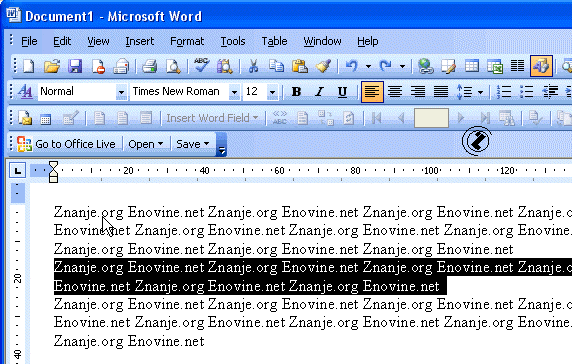The image size is (572, 364).
Task: Insert Excel worksheet
Action: [495, 66]
